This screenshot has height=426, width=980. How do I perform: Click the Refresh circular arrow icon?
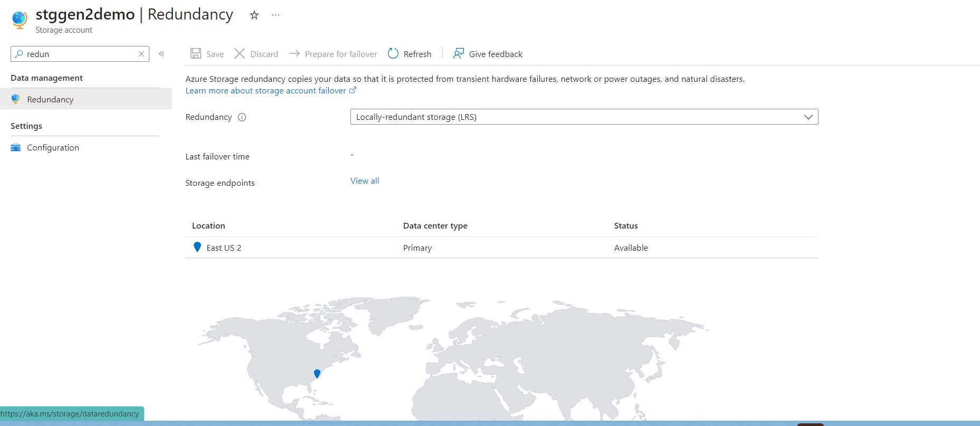393,53
